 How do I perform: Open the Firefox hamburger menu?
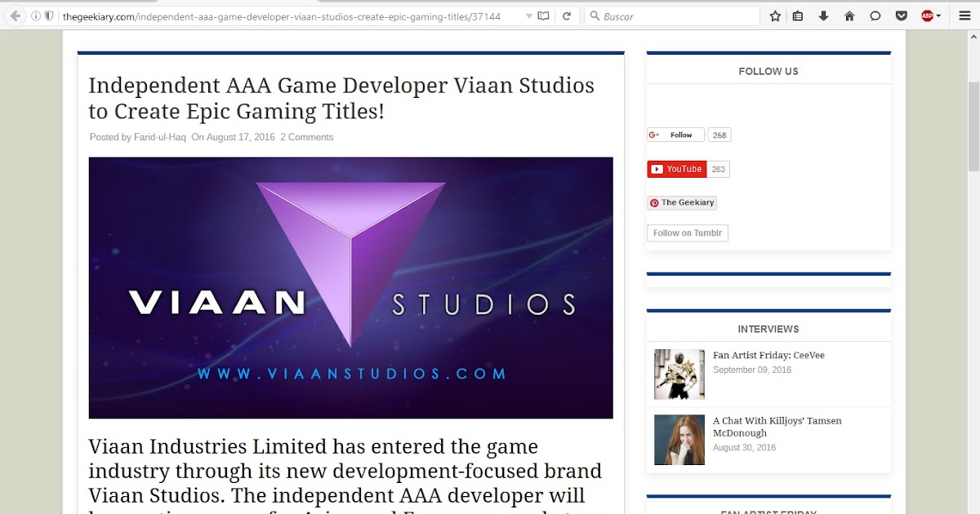tap(964, 16)
